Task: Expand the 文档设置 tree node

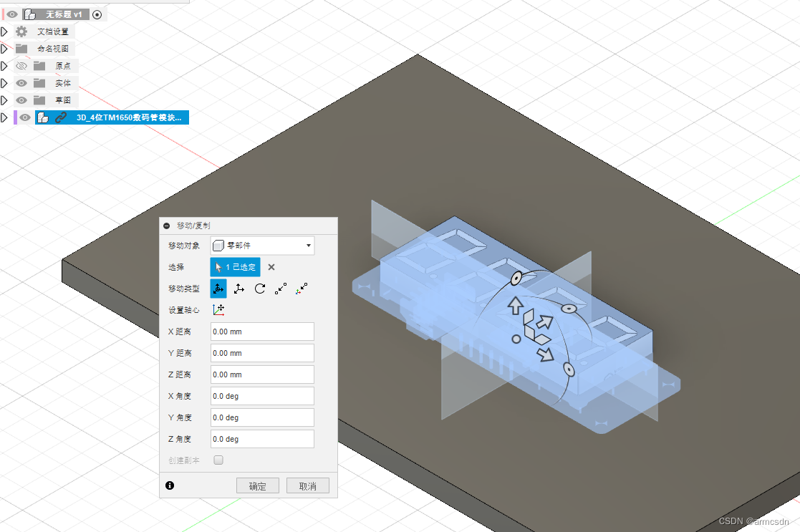Action: click(4, 32)
